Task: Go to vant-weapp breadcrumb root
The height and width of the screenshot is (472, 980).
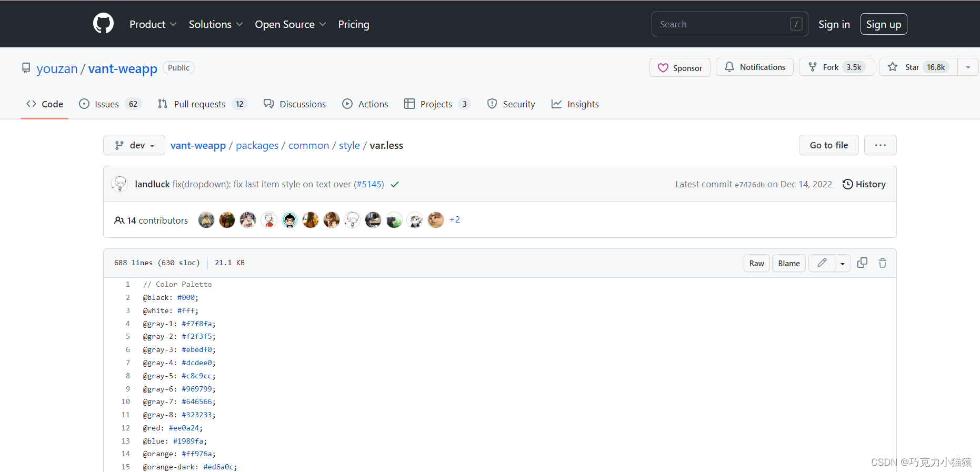Action: coord(198,145)
